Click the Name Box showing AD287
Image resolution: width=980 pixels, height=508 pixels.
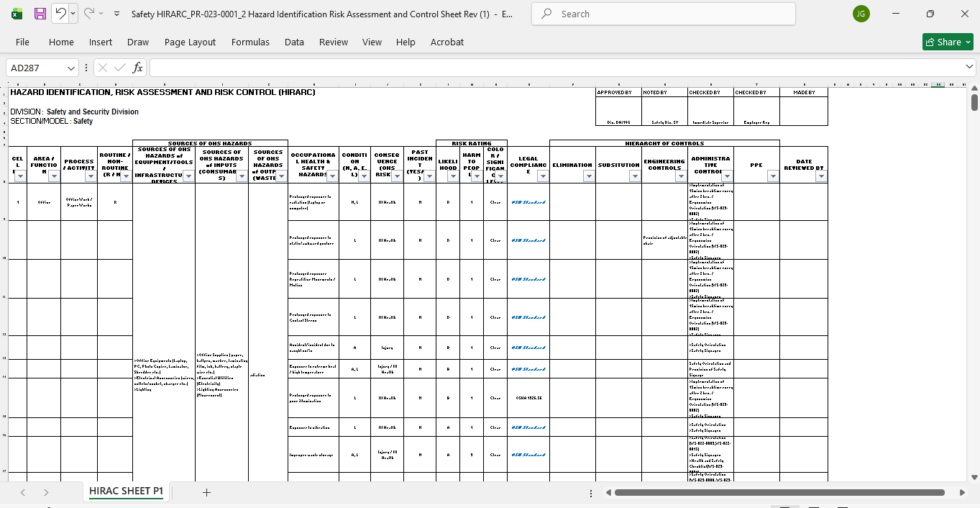click(36, 68)
